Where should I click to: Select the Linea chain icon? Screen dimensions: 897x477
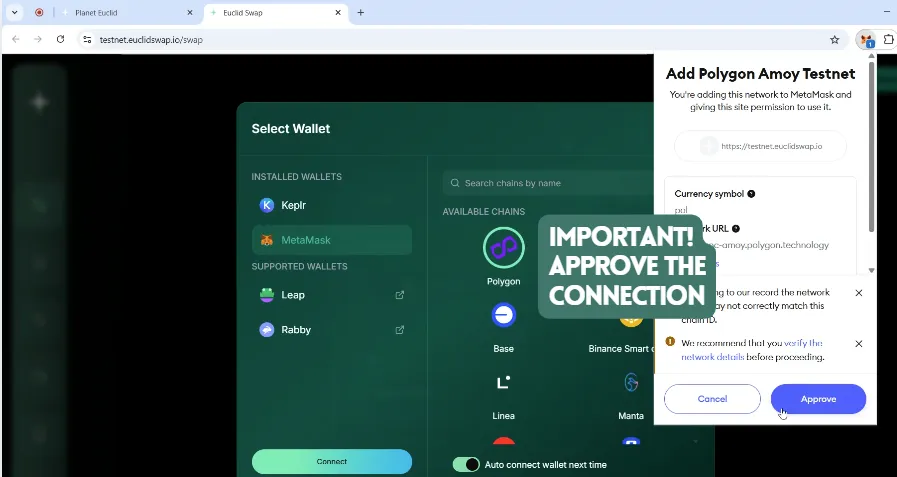point(503,382)
